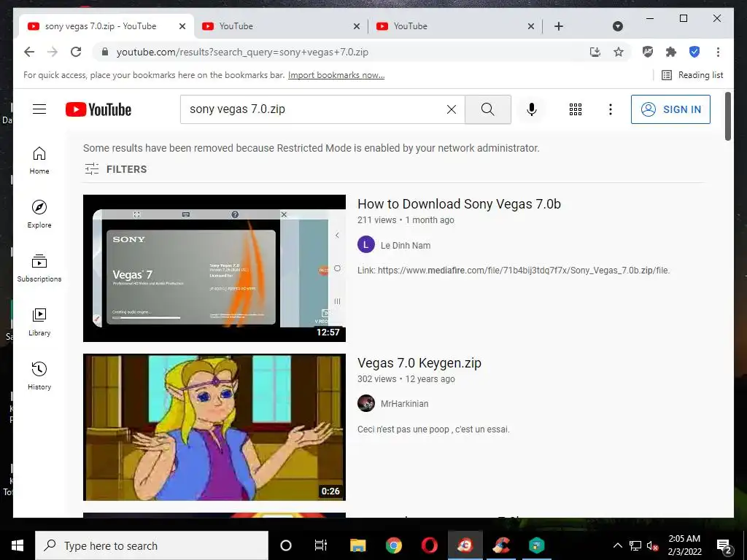
Task: Go to Home in sidebar
Action: point(39,160)
